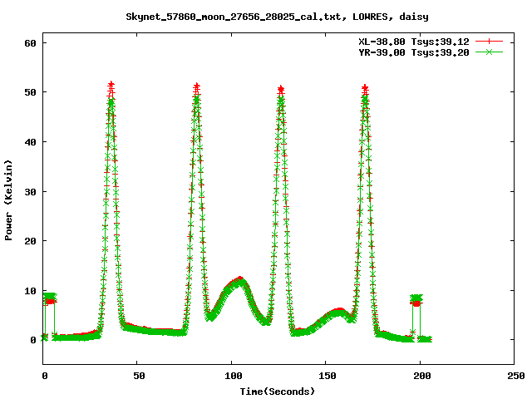Click the x-axis tick label 0
532x399 pixels.
44,376
